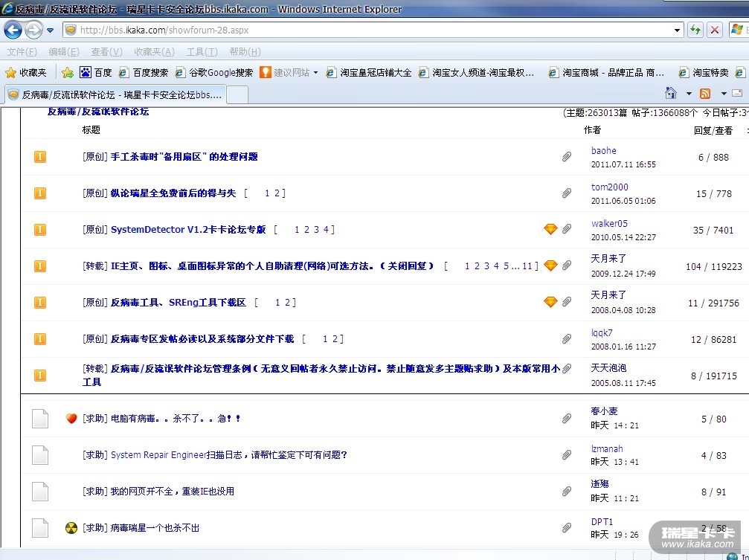Open thread 电脑有病毒。。杀不了。。急！！
This screenshot has height=560, width=749.
(x=176, y=419)
